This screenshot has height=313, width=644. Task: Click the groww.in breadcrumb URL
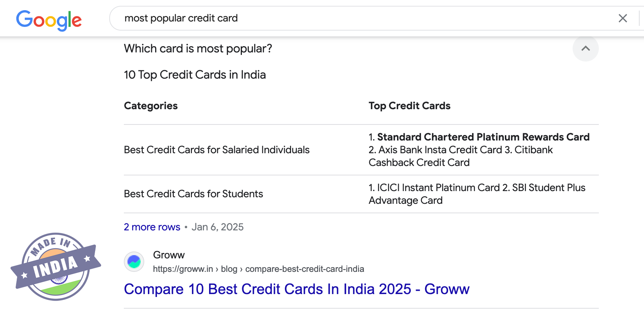click(258, 269)
